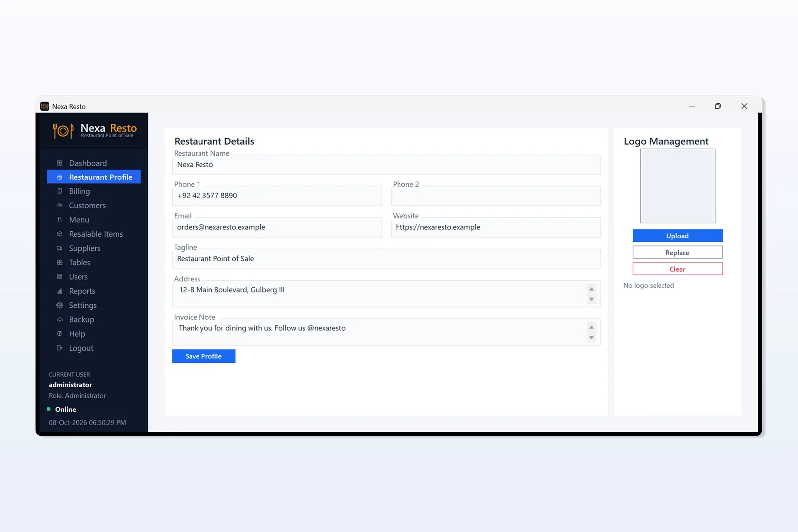The image size is (798, 532).
Task: Click the Resalable Items box icon
Action: point(60,234)
